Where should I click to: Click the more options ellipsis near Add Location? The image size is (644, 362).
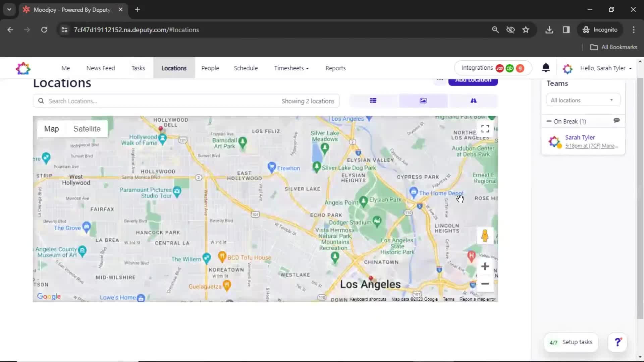[x=440, y=80]
